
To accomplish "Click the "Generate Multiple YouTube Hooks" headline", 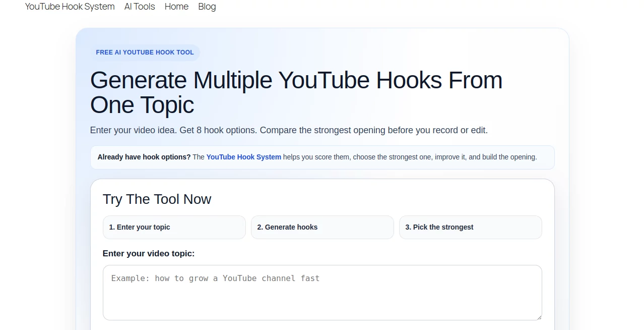I will pos(296,92).
